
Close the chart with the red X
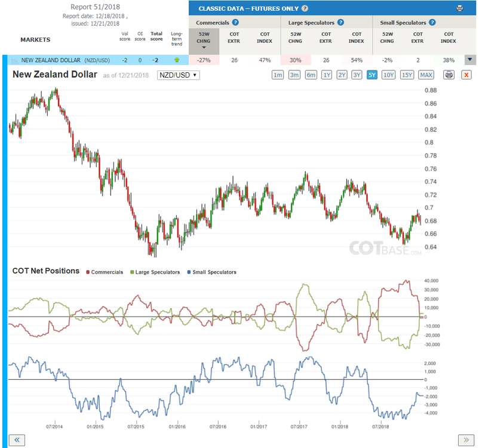pos(466,75)
